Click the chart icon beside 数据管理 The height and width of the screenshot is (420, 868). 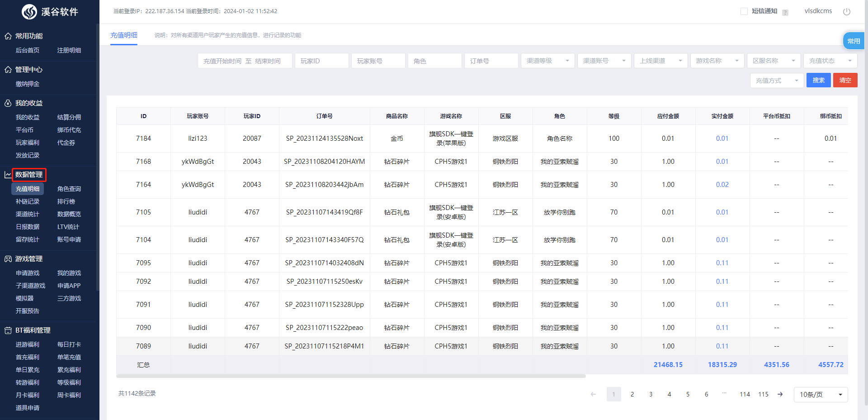(x=8, y=175)
